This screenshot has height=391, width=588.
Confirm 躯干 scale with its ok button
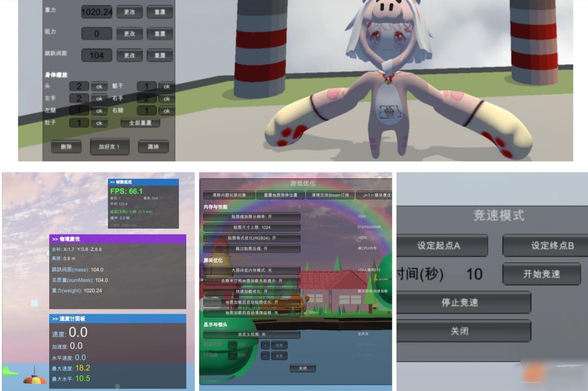tap(166, 86)
